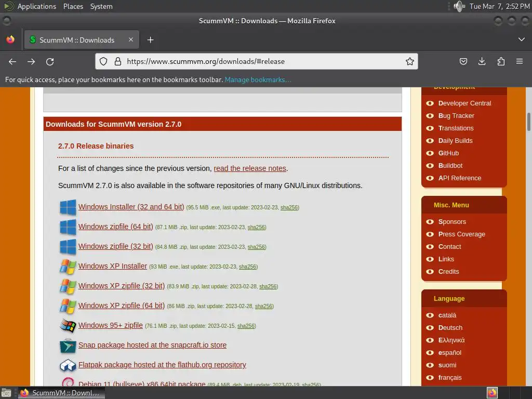Open Snap package snapcraft.io store link

click(x=152, y=345)
